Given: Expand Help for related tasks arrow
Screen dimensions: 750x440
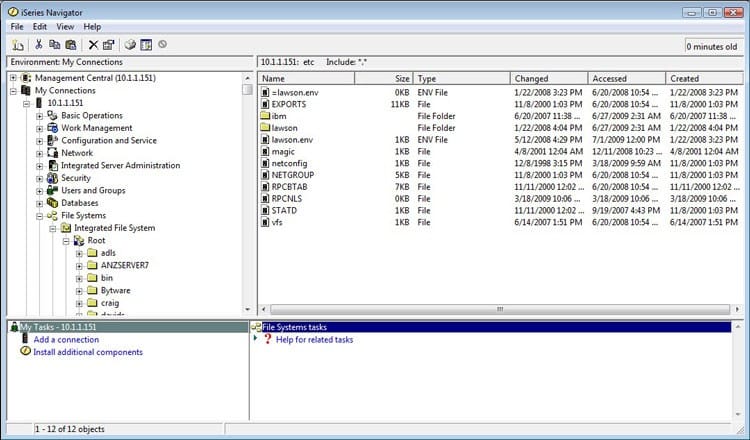Looking at the screenshot, I should coord(255,338).
